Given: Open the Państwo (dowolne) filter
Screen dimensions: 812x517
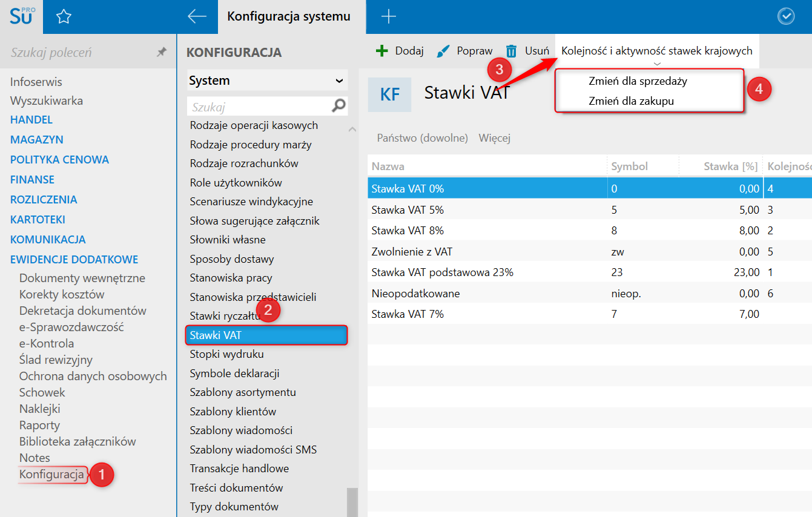Looking at the screenshot, I should tap(423, 138).
